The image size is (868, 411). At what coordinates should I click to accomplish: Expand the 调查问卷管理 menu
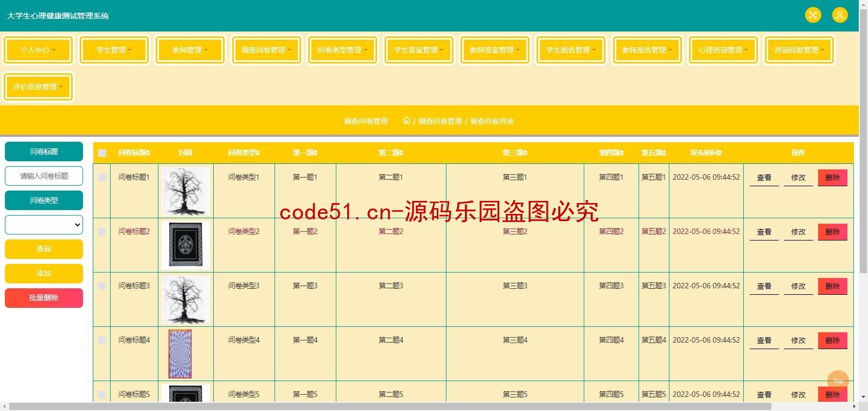tap(266, 50)
